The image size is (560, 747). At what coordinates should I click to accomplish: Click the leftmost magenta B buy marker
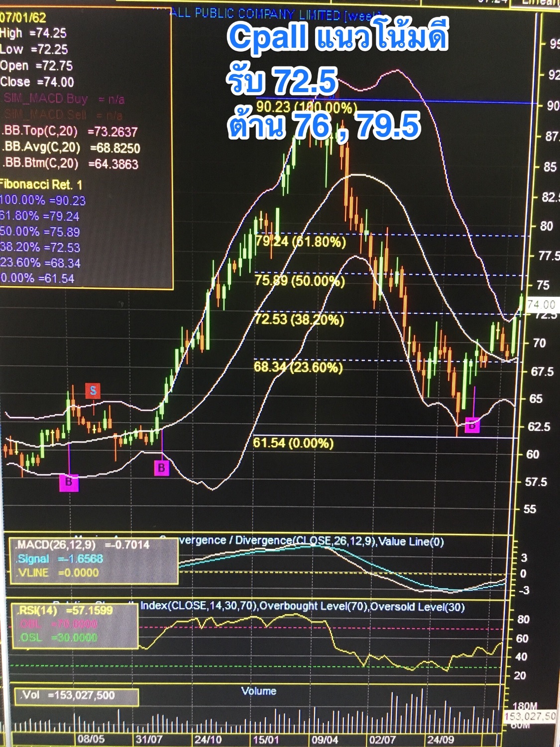69,482
